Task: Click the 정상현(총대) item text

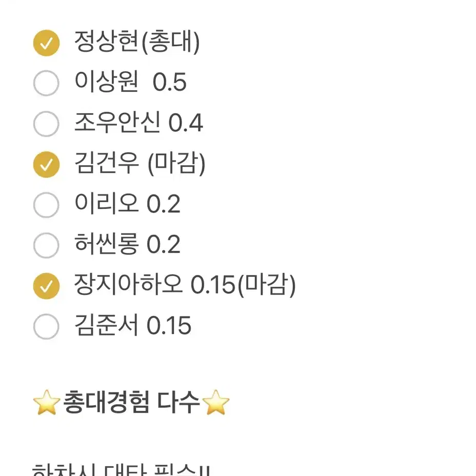Action: (136, 43)
